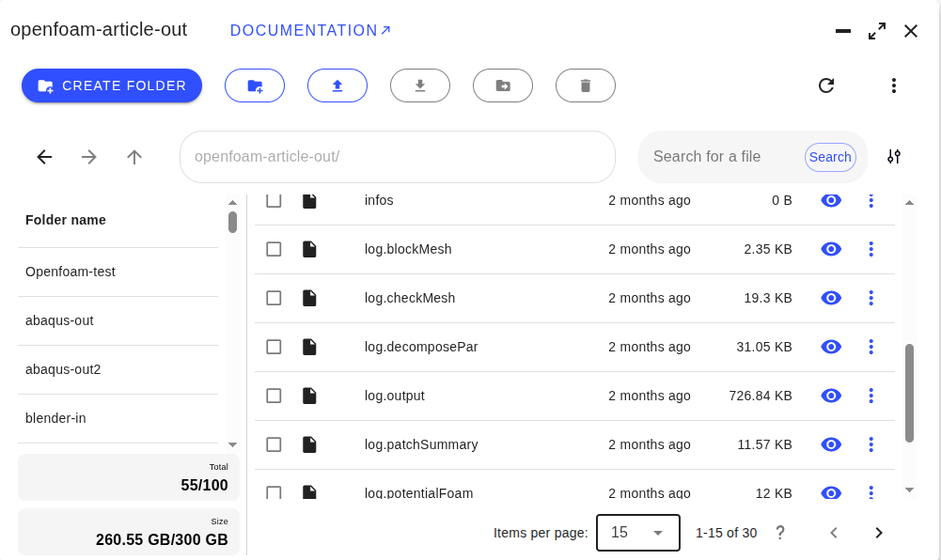
Task: Click folder list scroll-up arrow
Action: tap(233, 203)
